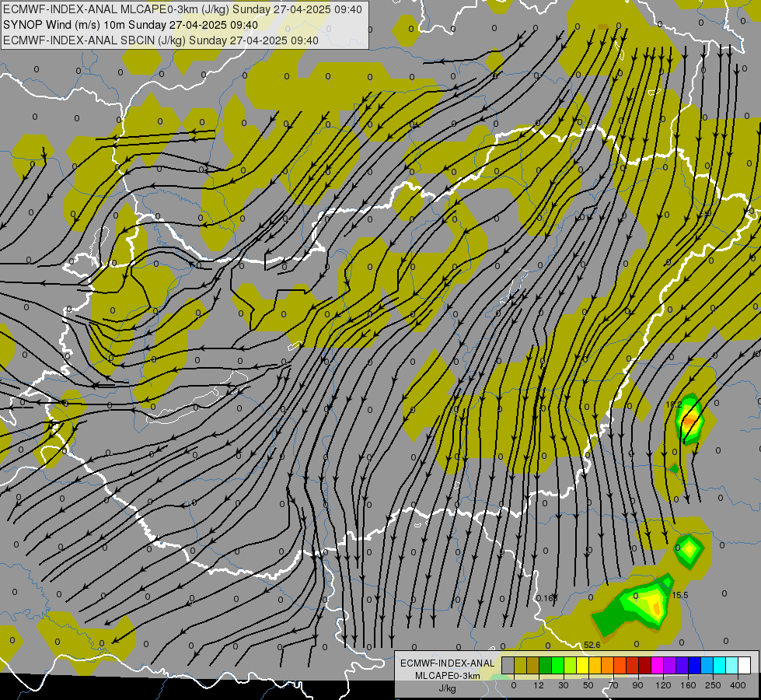Click the 0.163 value on the map
This screenshot has height=700, width=761.
[x=547, y=598]
